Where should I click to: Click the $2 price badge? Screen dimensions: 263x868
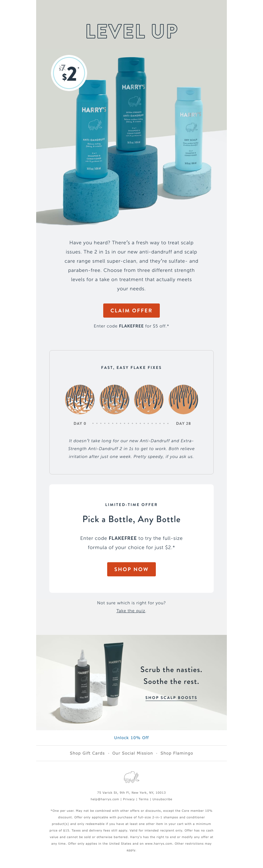point(69,73)
